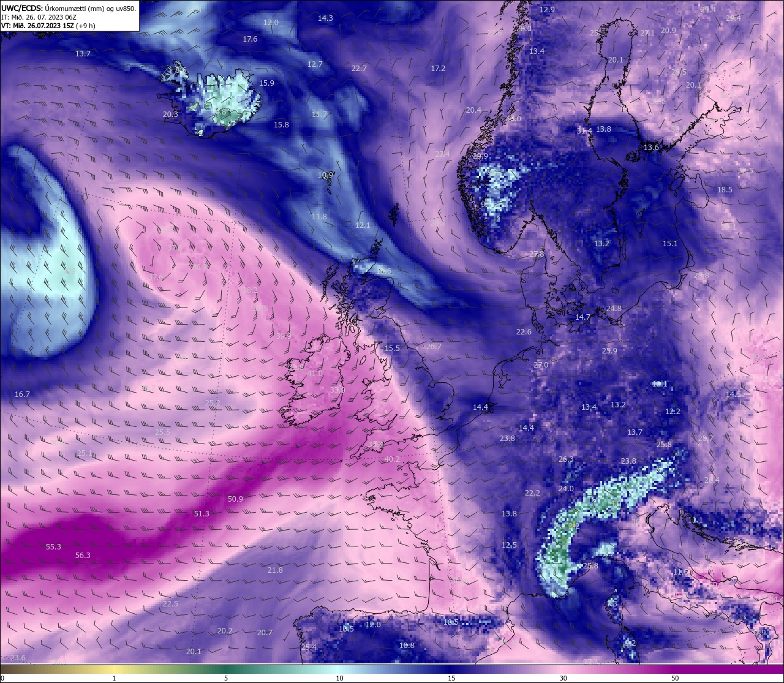The width and height of the screenshot is (784, 683).
Task: Click the 20.2 value label
Action: pyautogui.click(x=225, y=630)
